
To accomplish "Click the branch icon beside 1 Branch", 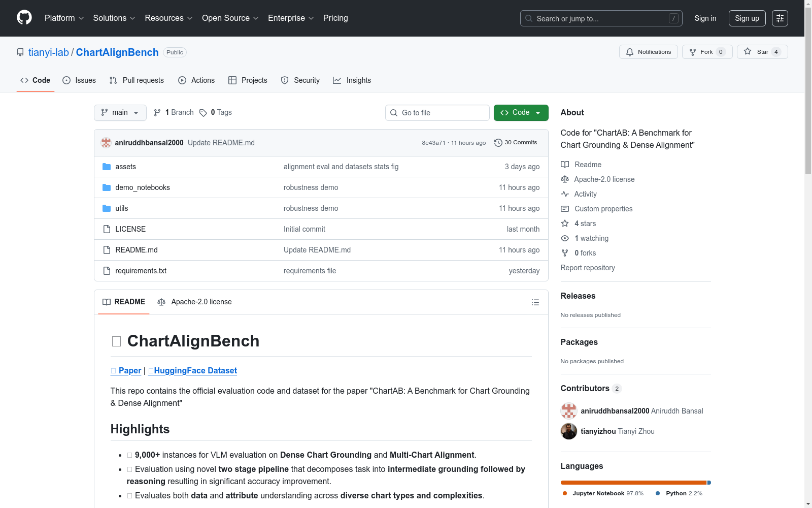I will coord(157,113).
